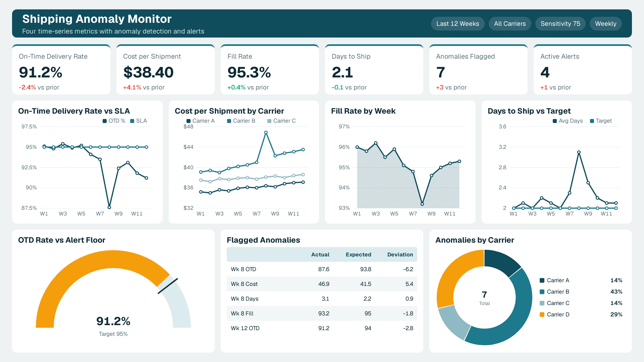Toggle the Carrier B legend in cost chart
Screen dimensions: 644x362
click(241, 121)
